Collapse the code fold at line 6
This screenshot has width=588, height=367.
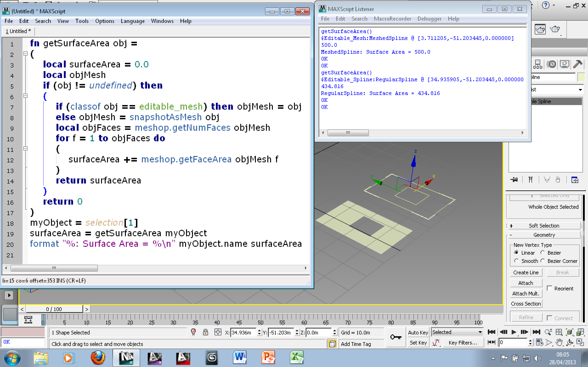25,96
